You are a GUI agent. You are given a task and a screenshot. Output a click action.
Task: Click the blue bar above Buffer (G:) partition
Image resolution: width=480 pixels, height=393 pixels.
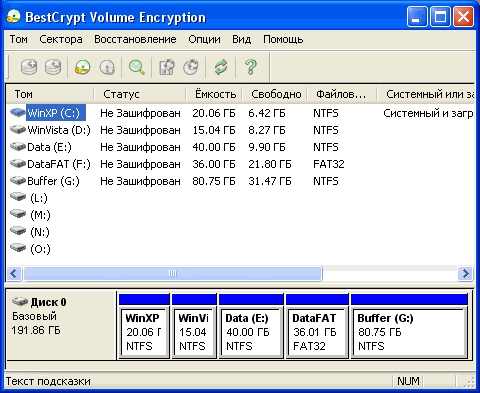pyautogui.click(x=409, y=299)
